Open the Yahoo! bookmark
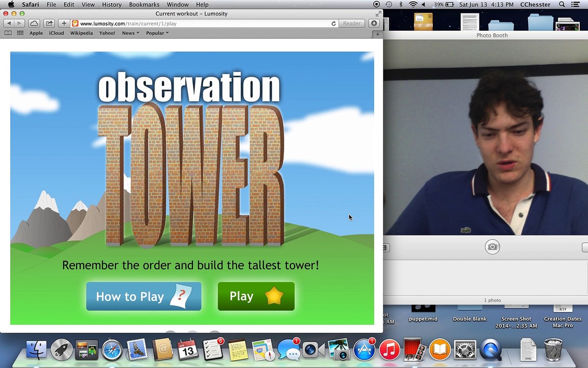Viewport: 588px width, 368px height. (x=107, y=33)
